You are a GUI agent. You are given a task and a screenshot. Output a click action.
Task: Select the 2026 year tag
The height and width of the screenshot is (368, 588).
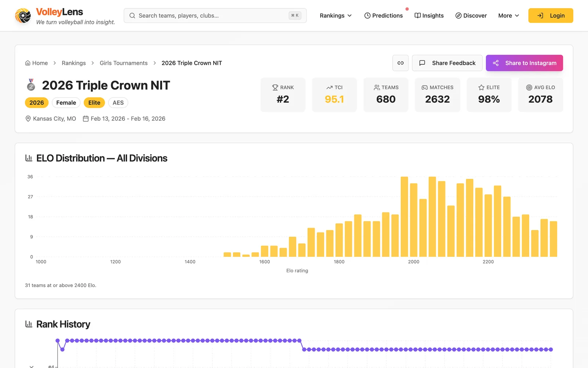[x=37, y=103]
